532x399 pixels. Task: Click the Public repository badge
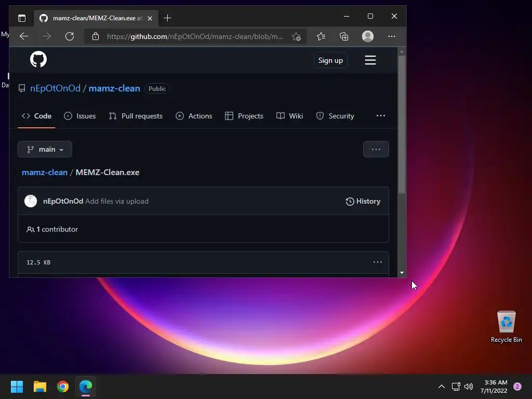(157, 88)
